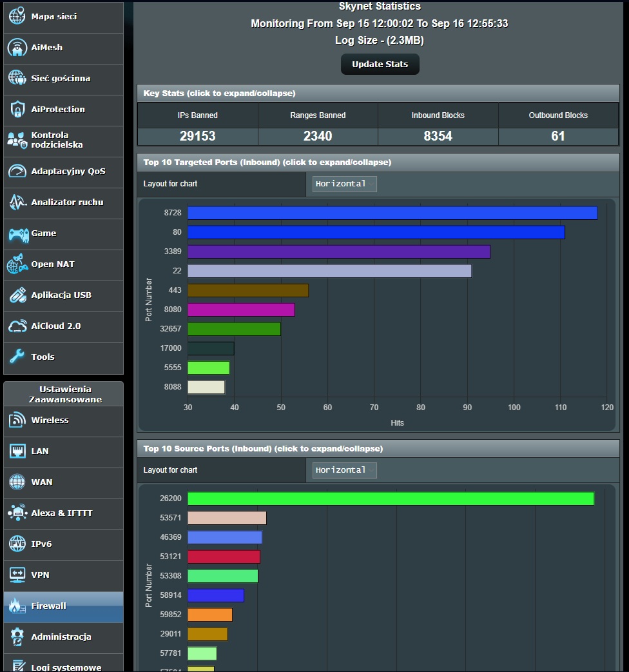Select the Adaptacyjny QoS gauge icon

(17, 172)
